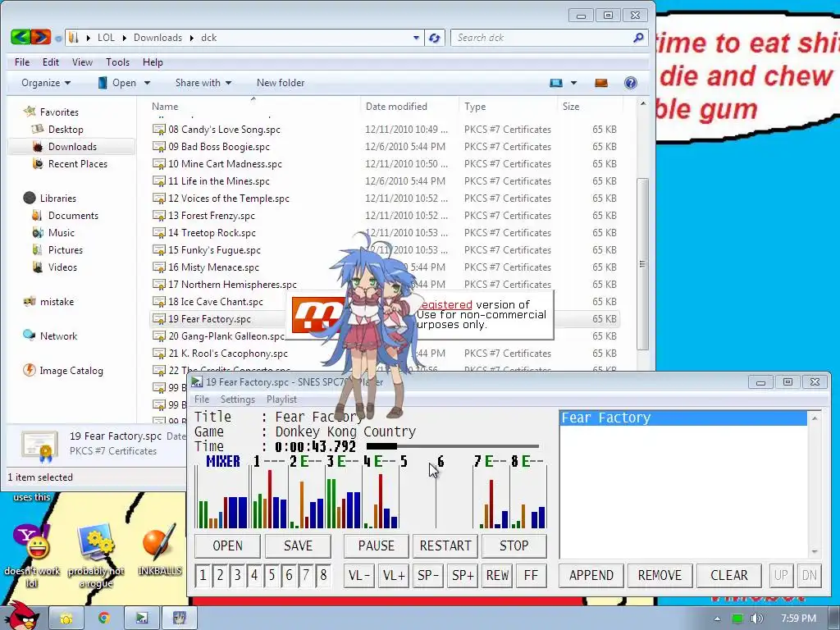Open the Explorer View menu
Screen dimensions: 840x630
tap(82, 62)
